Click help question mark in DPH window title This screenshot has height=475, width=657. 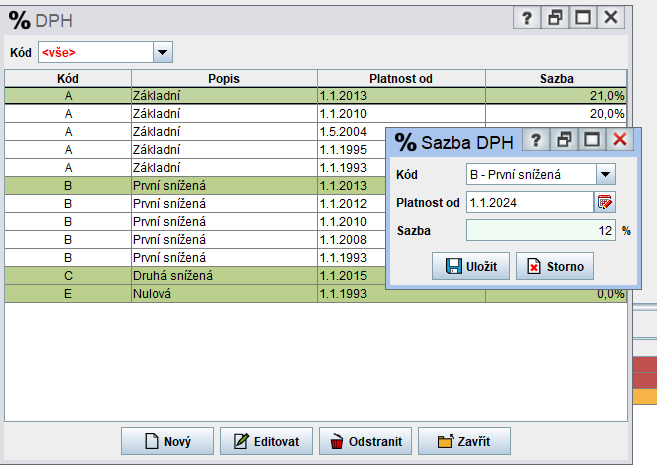tap(527, 18)
